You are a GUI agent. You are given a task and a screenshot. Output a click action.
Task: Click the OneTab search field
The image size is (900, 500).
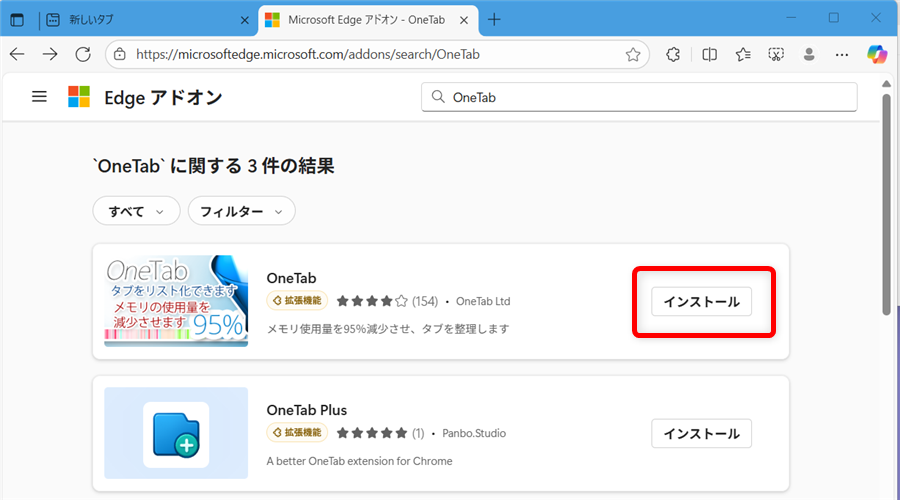(639, 97)
